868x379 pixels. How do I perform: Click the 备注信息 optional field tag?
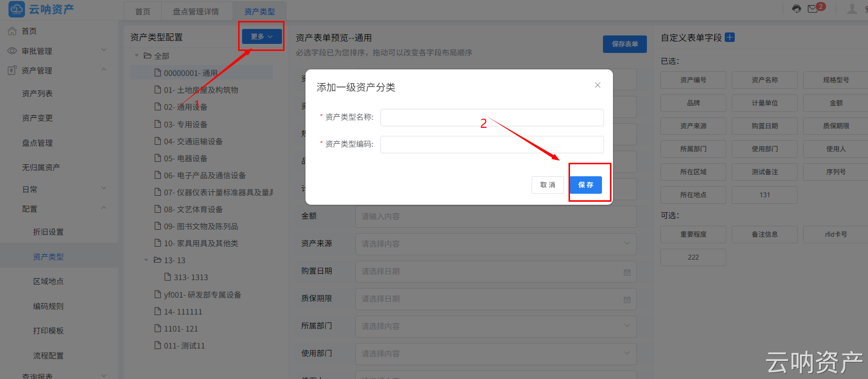765,234
